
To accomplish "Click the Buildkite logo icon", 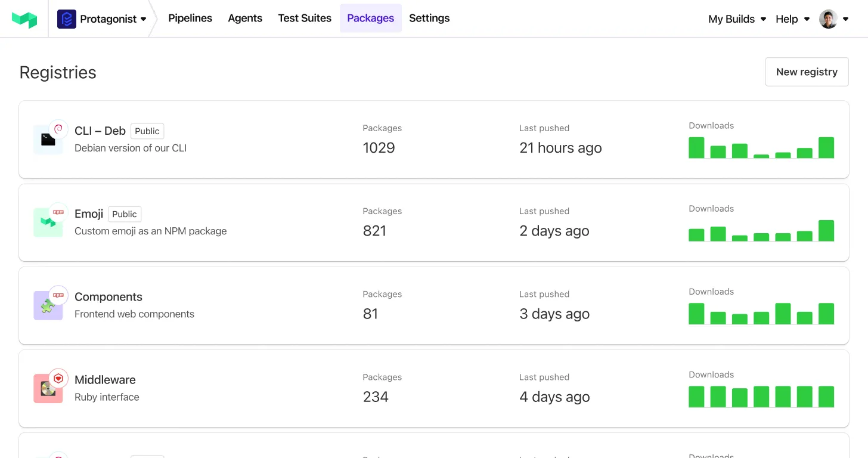I will [24, 19].
